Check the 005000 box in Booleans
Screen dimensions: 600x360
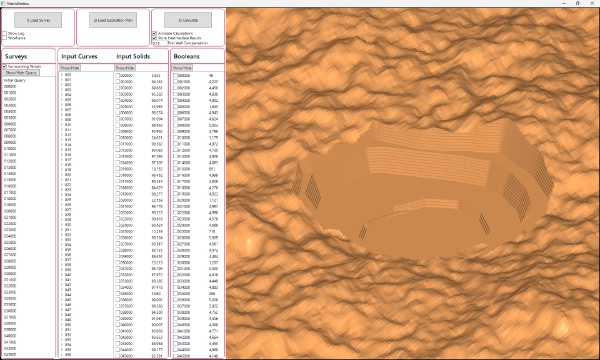[x=175, y=106]
